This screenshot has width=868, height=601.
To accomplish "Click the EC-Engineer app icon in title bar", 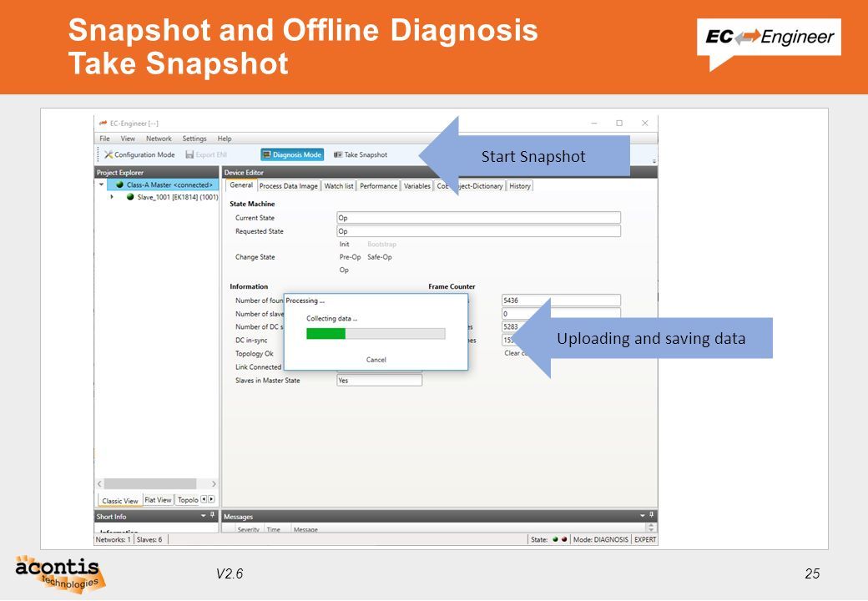I will [103, 123].
